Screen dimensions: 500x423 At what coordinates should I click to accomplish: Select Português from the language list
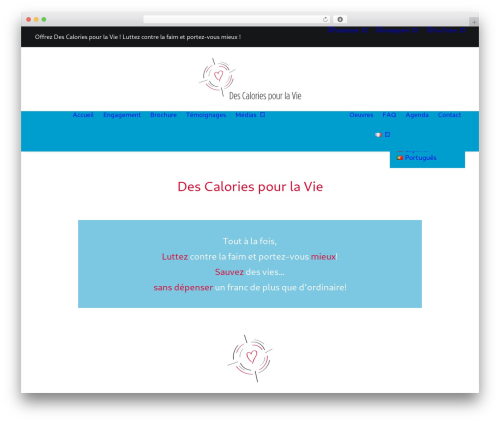click(x=420, y=158)
